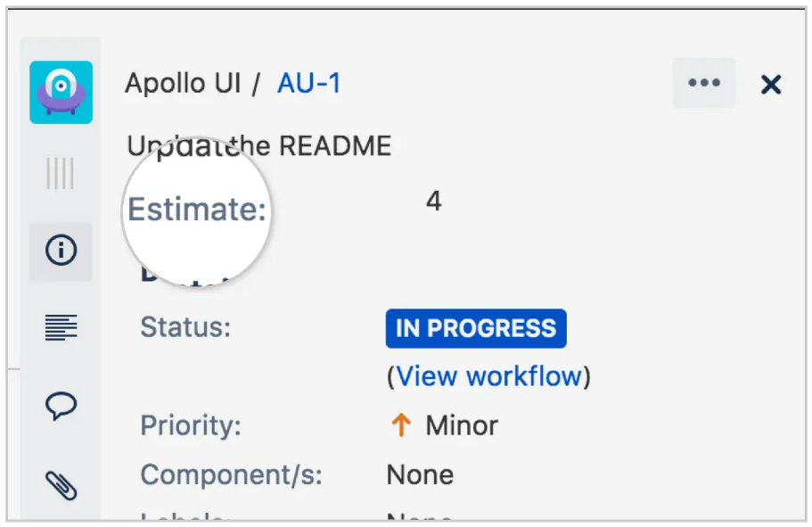Click the Estimate field label
Image resolution: width=812 pixels, height=527 pixels.
point(197,210)
